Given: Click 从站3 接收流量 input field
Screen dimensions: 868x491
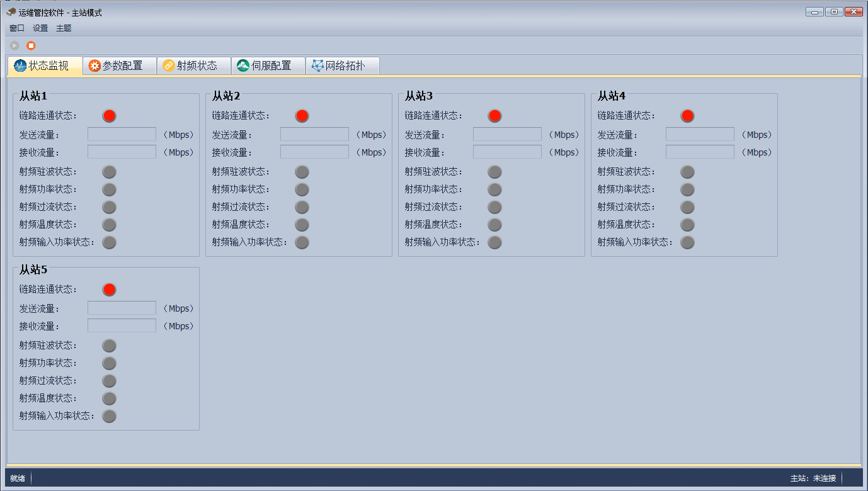Looking at the screenshot, I should tap(507, 152).
